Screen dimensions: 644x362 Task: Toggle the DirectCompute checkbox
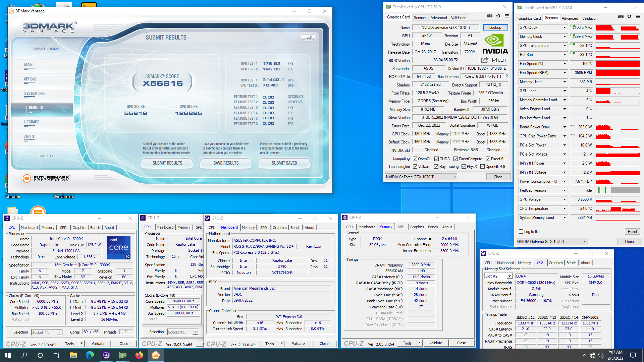(455, 159)
